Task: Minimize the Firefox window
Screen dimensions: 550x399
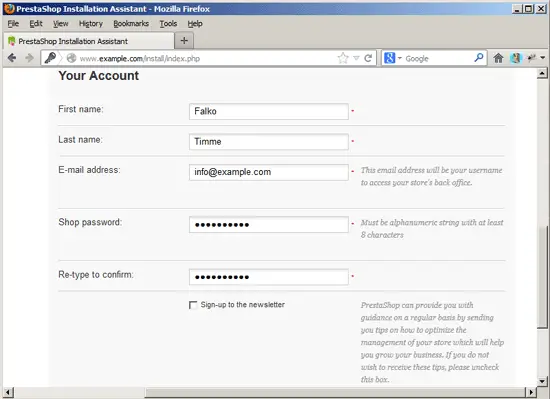Action: (x=517, y=9)
